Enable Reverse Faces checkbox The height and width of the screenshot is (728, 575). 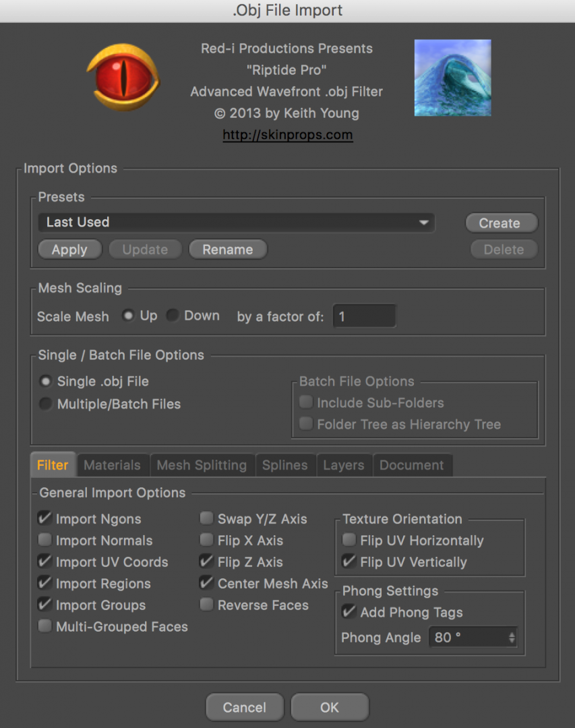[x=207, y=604]
